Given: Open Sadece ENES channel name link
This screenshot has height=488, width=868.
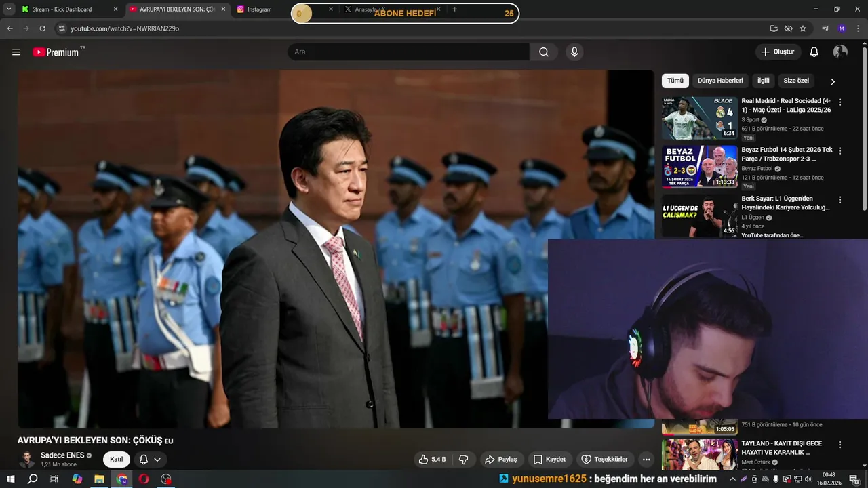Looking at the screenshot, I should [62, 455].
